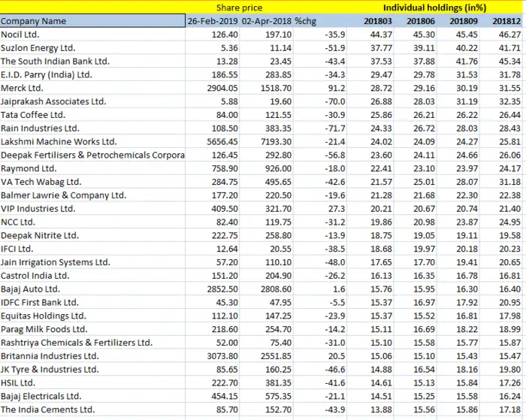
Task: Click the 'Lakshmi Machine Works Ltd.' cell
Action: click(59, 142)
